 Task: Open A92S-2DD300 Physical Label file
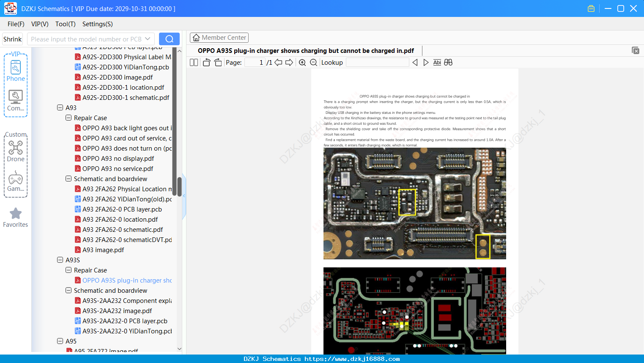[123, 57]
